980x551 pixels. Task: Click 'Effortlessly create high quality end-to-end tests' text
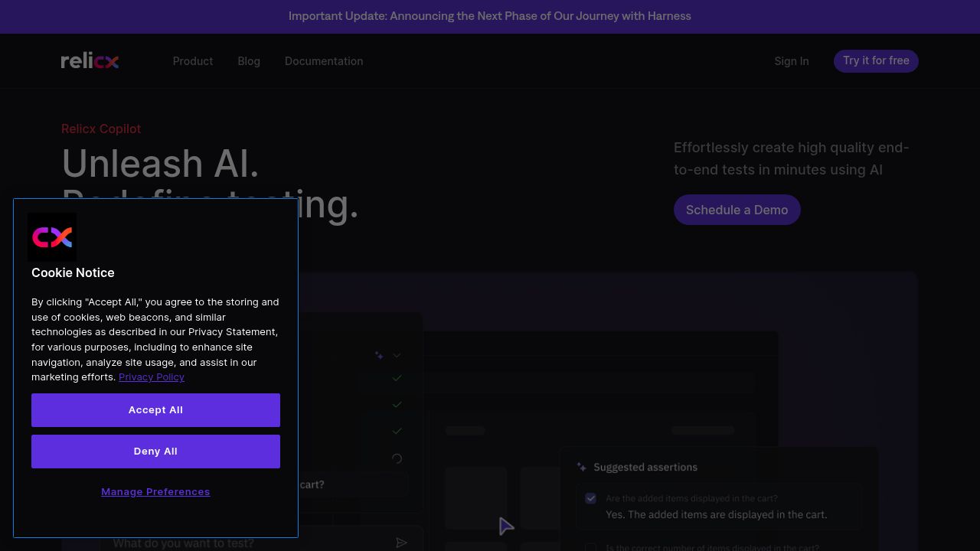tap(792, 158)
